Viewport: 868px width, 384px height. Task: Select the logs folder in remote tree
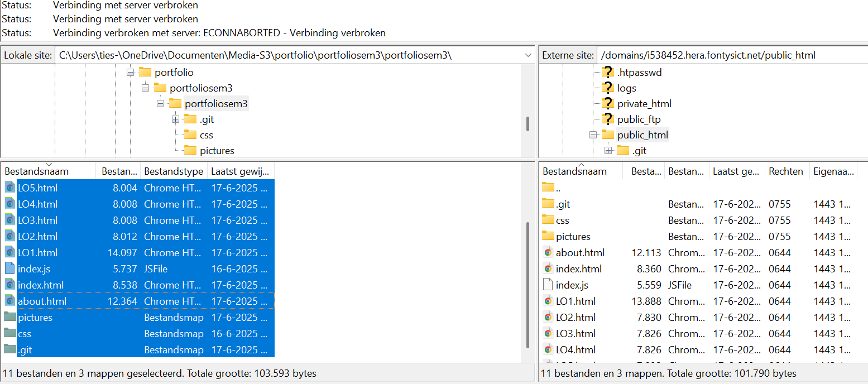coord(626,88)
